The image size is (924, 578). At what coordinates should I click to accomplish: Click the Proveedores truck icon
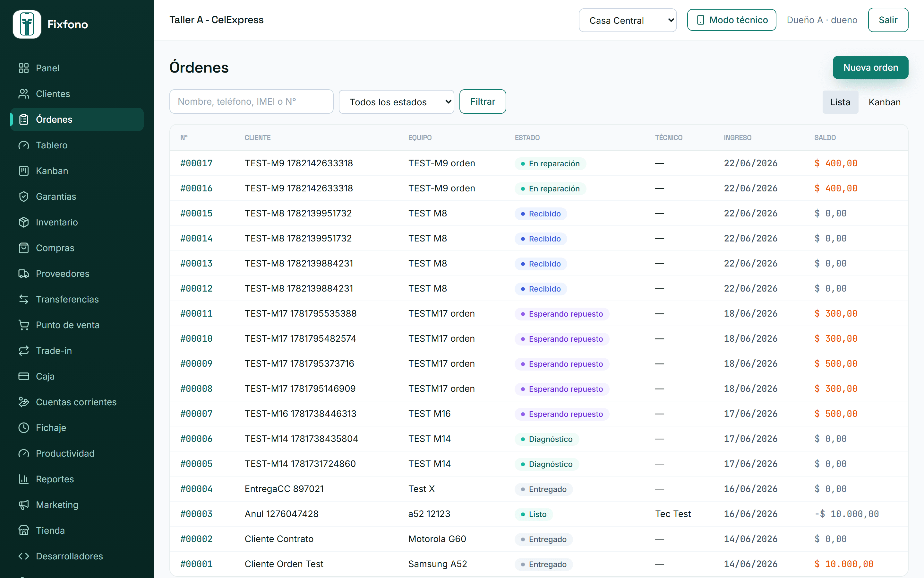(24, 273)
